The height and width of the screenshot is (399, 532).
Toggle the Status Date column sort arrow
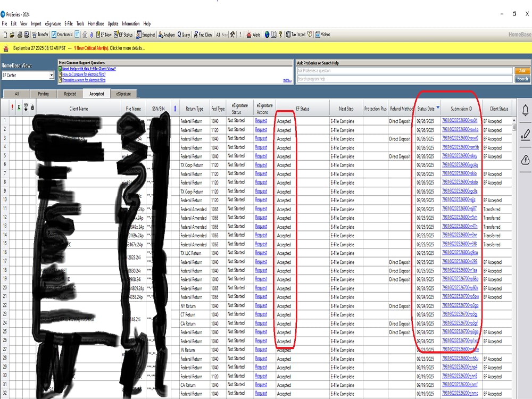coord(438,107)
